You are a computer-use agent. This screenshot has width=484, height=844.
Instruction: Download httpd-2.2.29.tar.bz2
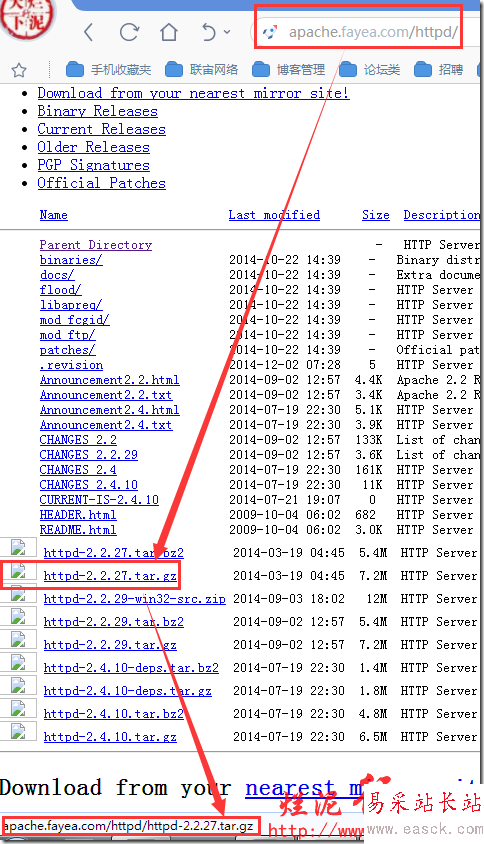coord(114,622)
